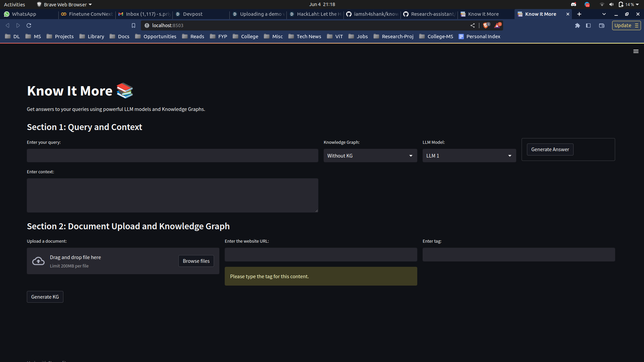Switch to the Devpost tab
This screenshot has width=644, height=362.
point(193,14)
